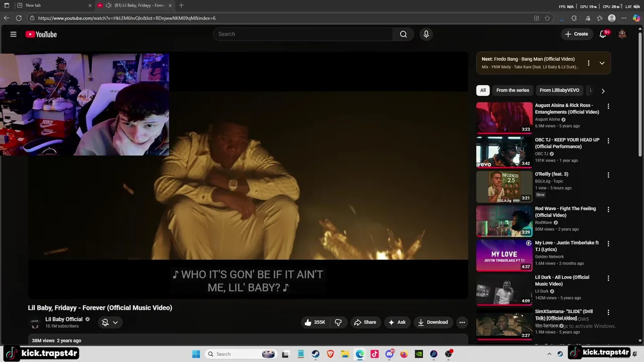Click the search magnifier button

pos(403,34)
